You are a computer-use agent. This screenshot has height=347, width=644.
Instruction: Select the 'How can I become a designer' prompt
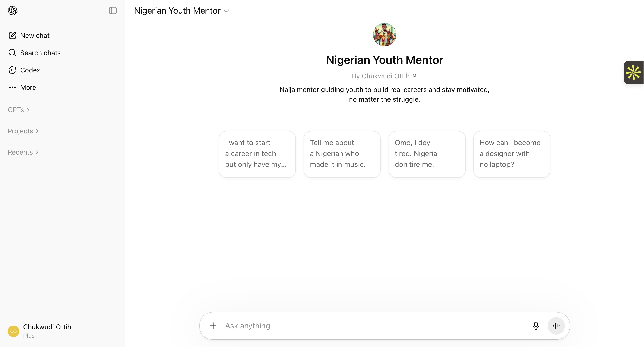click(x=511, y=154)
